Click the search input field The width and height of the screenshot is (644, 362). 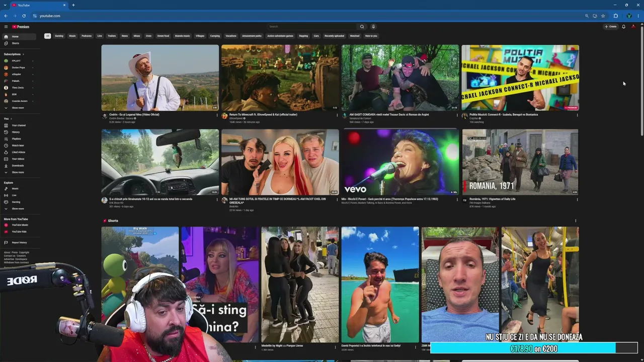(312, 27)
